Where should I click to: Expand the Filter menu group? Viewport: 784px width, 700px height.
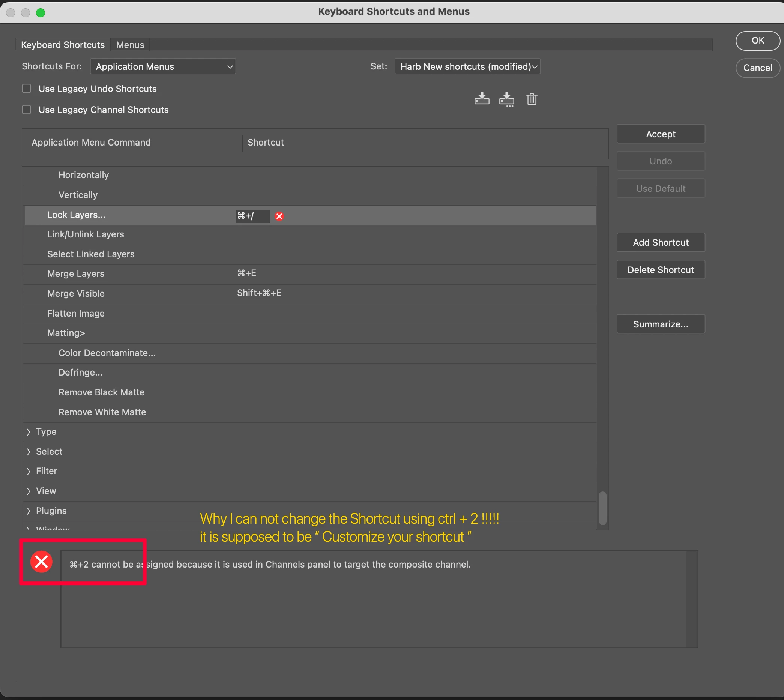pyautogui.click(x=29, y=472)
